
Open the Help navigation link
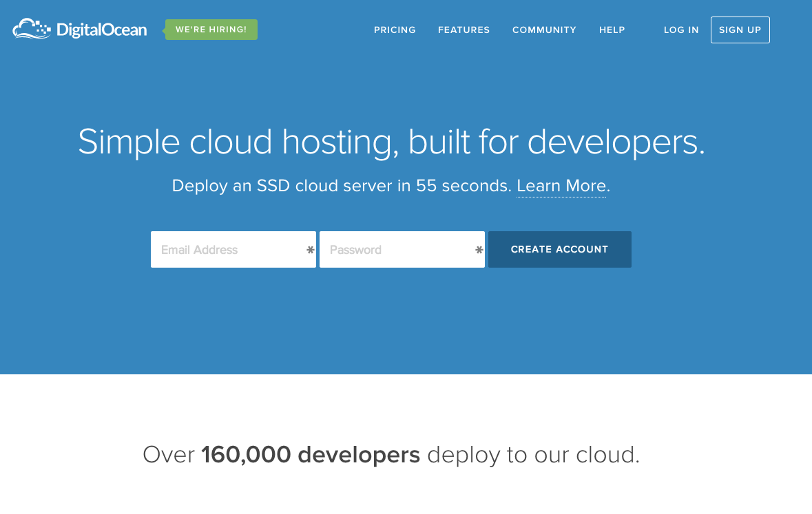click(x=612, y=30)
